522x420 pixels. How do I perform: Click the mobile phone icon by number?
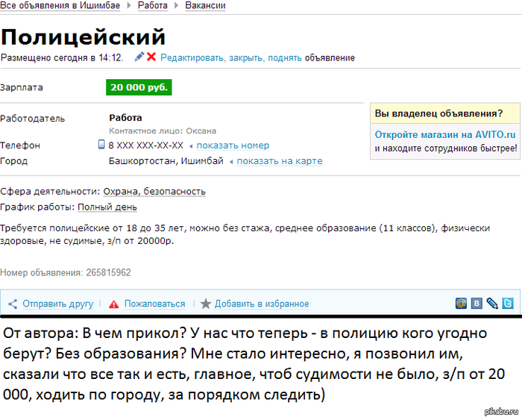(x=102, y=145)
